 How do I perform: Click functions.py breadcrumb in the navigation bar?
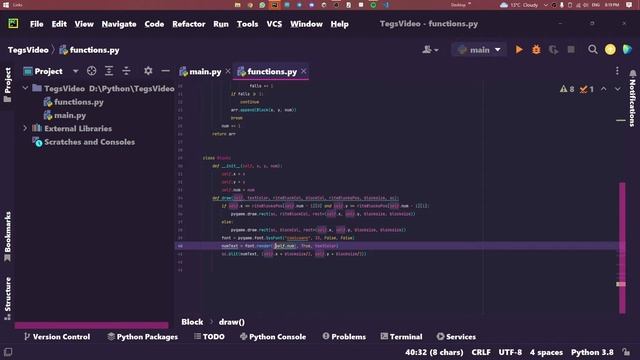[x=89, y=50]
